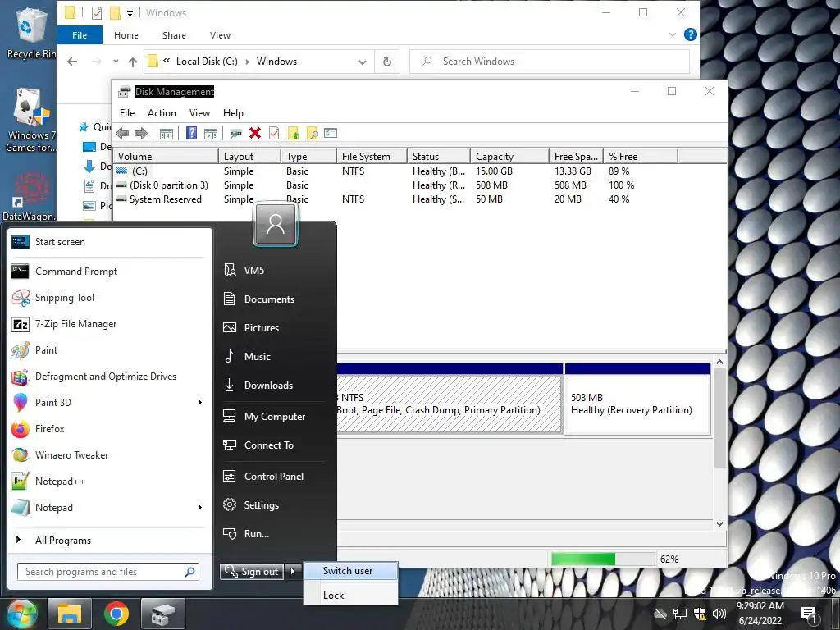
Task: Click Up arrow in Explorer navigation
Action: 133,62
